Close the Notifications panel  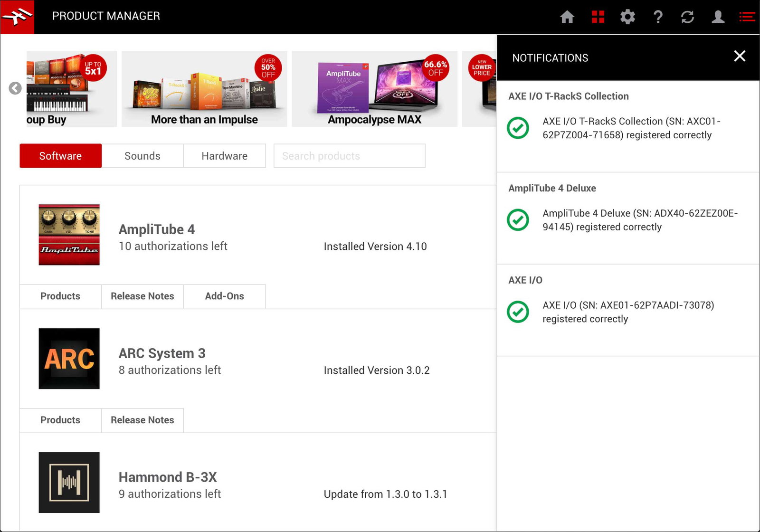740,56
